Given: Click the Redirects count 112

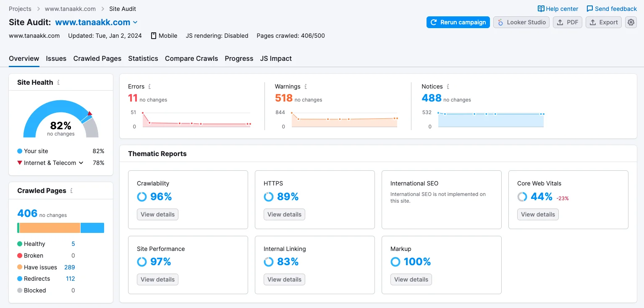Looking at the screenshot, I should coord(71,279).
